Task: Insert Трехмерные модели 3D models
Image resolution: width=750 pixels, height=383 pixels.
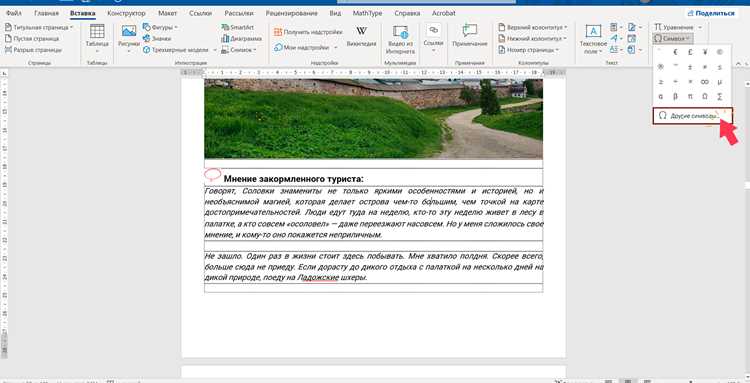Action: click(180, 50)
